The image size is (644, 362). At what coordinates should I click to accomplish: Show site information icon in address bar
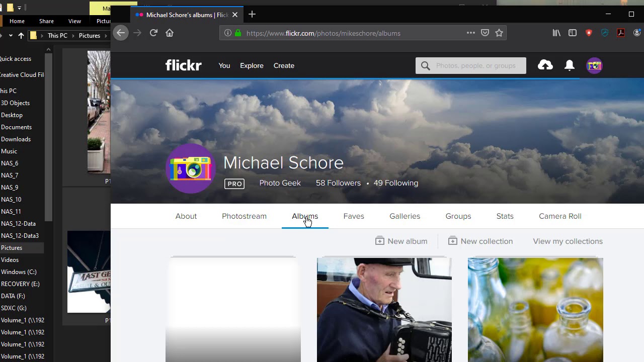click(228, 33)
